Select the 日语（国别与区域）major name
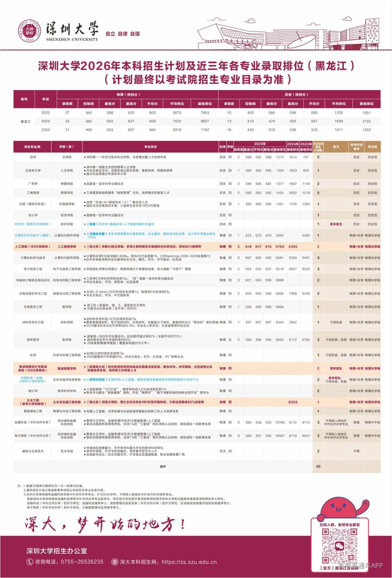Viewport: 392px width, 578px height. tap(33, 204)
